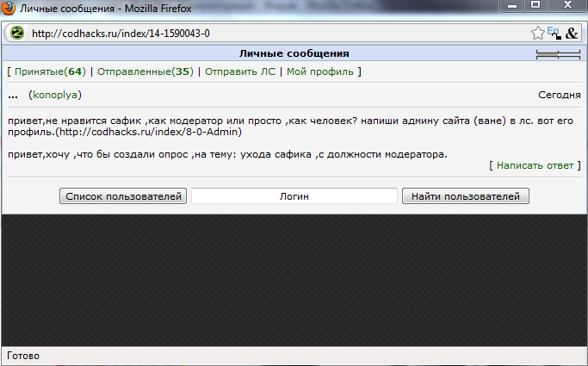Click Написать ответ to reply
Viewport: 588px width, 366px height.
click(535, 165)
